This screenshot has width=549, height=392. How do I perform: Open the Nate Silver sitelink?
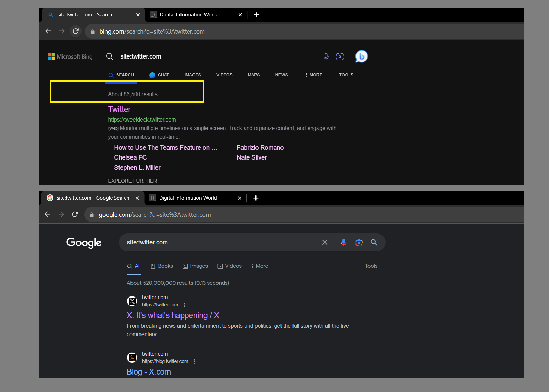pyautogui.click(x=252, y=157)
